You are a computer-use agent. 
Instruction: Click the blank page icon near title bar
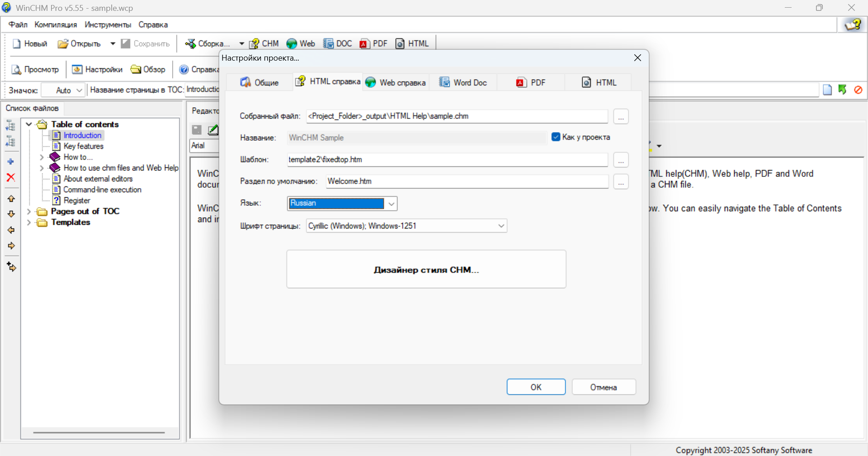pyautogui.click(x=827, y=90)
